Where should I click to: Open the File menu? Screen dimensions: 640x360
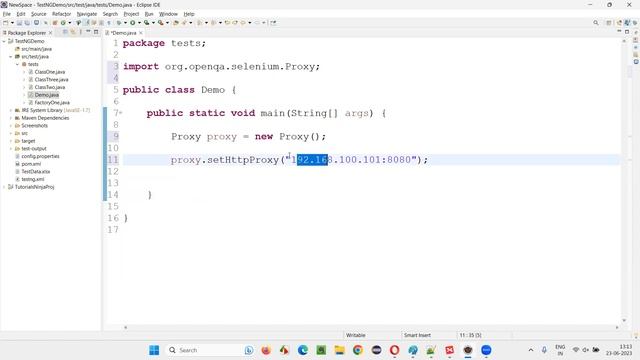(7, 14)
